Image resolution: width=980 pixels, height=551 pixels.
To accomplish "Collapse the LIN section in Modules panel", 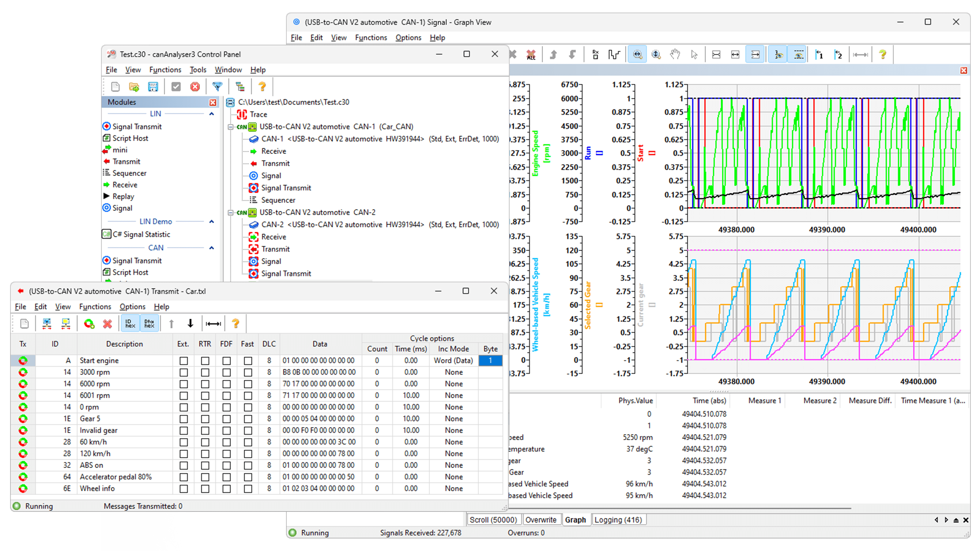I will coord(212,113).
